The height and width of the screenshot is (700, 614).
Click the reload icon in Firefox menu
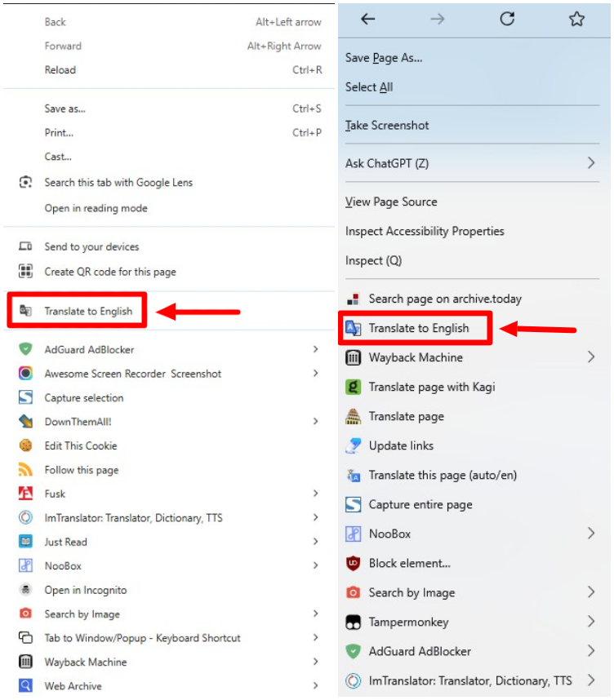pyautogui.click(x=507, y=19)
